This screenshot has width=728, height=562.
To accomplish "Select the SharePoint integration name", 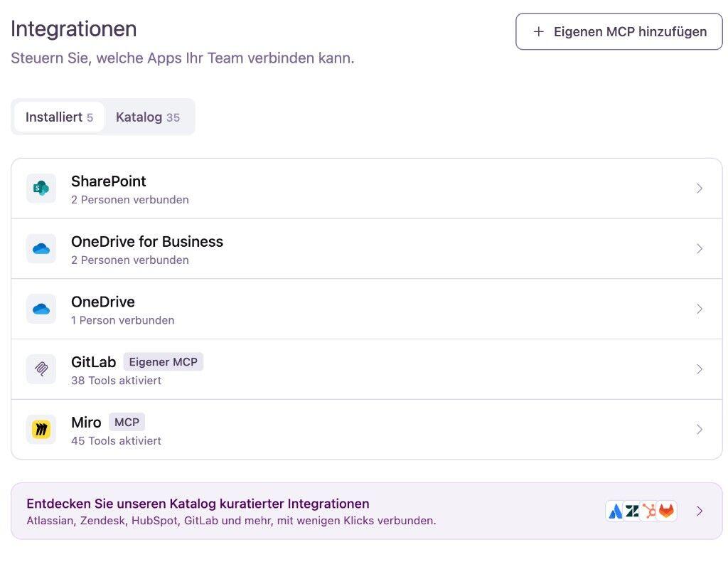I will pyautogui.click(x=109, y=181).
